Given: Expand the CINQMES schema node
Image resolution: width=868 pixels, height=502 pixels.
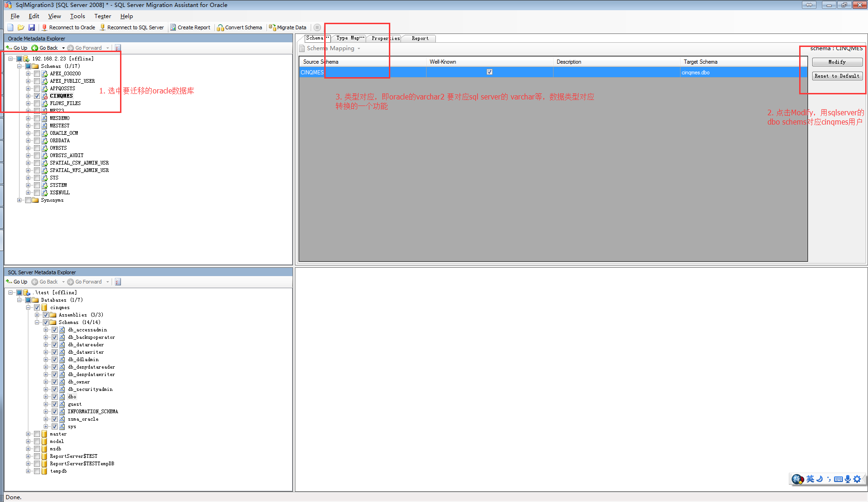Looking at the screenshot, I should tap(28, 96).
